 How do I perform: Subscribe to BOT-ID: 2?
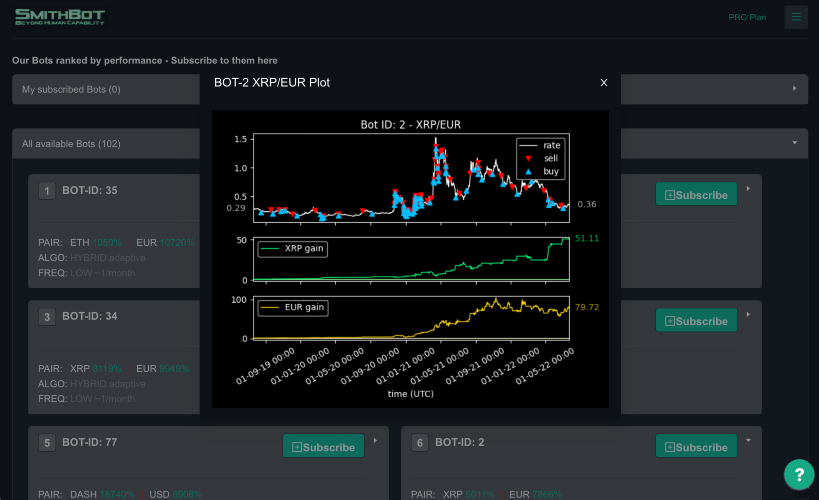696,447
